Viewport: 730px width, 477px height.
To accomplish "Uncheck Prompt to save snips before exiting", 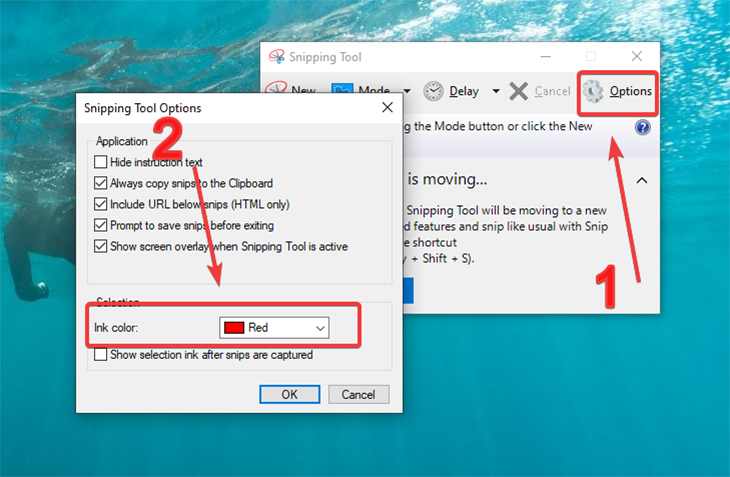I will point(101,225).
